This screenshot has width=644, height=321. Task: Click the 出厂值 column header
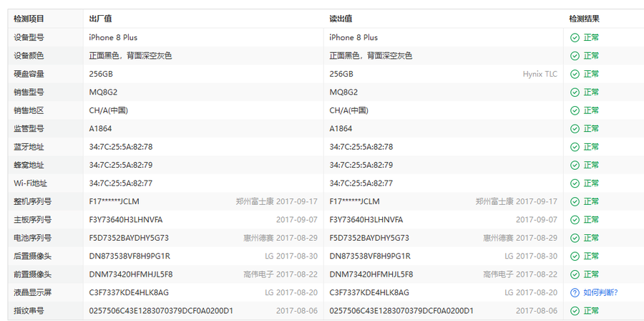[x=100, y=19]
